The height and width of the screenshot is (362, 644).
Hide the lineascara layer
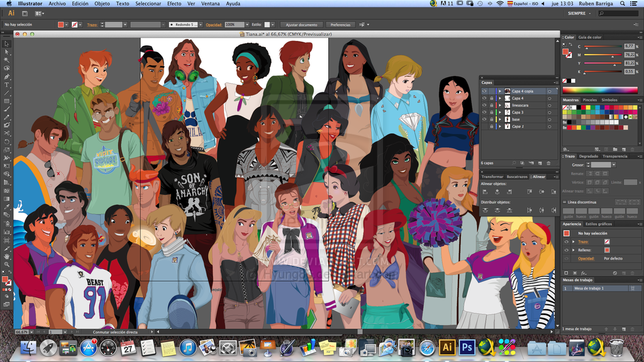point(484,106)
